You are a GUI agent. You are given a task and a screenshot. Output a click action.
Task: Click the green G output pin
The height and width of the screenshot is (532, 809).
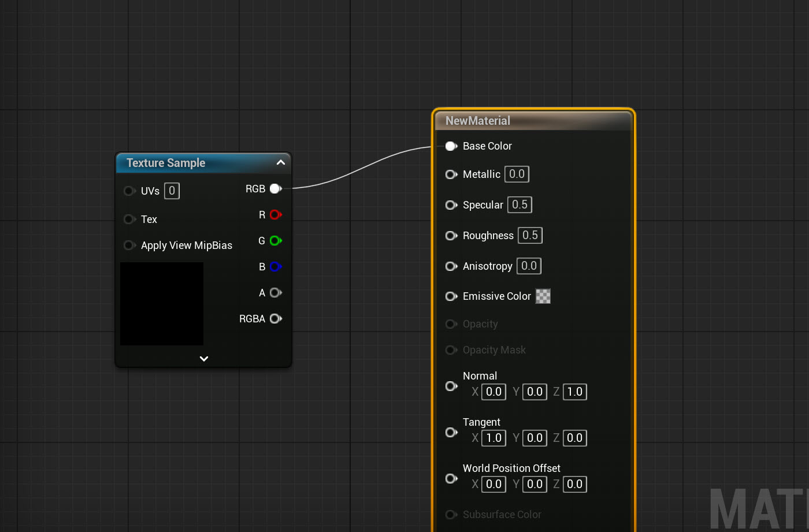[x=276, y=240]
